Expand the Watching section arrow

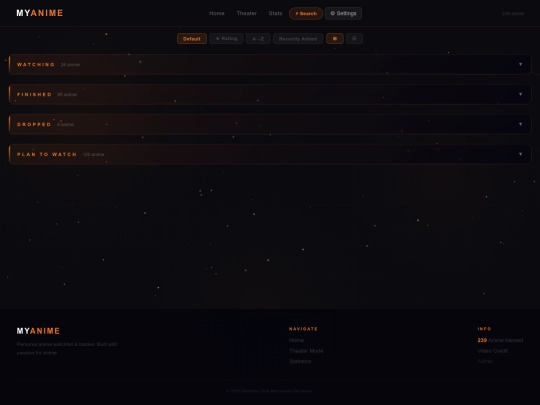click(520, 64)
